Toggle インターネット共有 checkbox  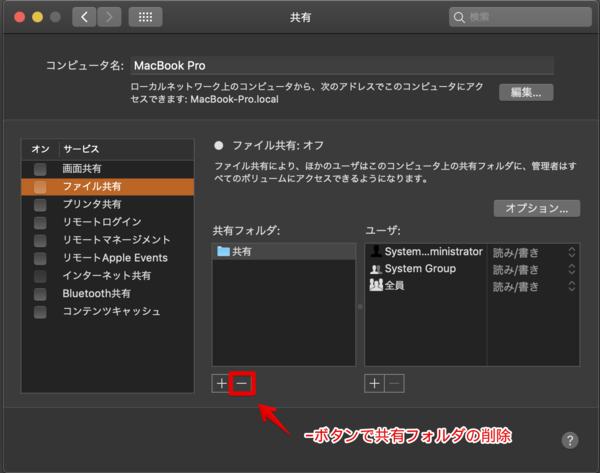coord(40,276)
